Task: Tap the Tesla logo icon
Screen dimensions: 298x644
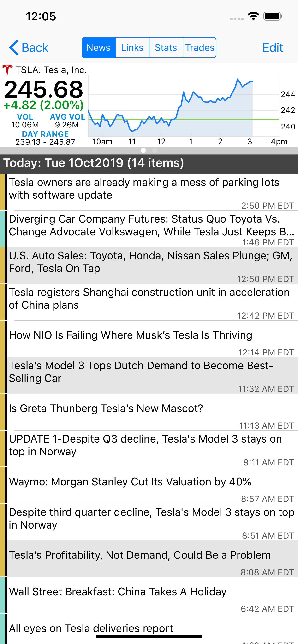Action: click(7, 70)
